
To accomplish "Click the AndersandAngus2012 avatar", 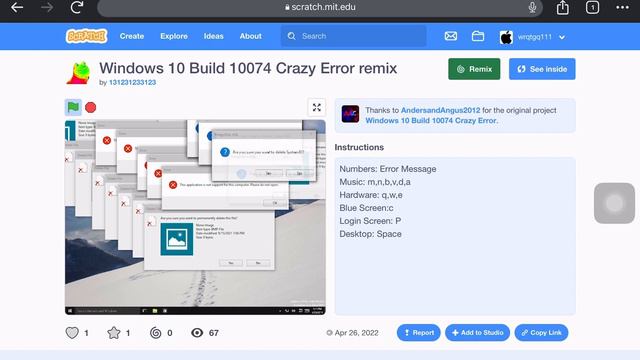I will coord(350,114).
